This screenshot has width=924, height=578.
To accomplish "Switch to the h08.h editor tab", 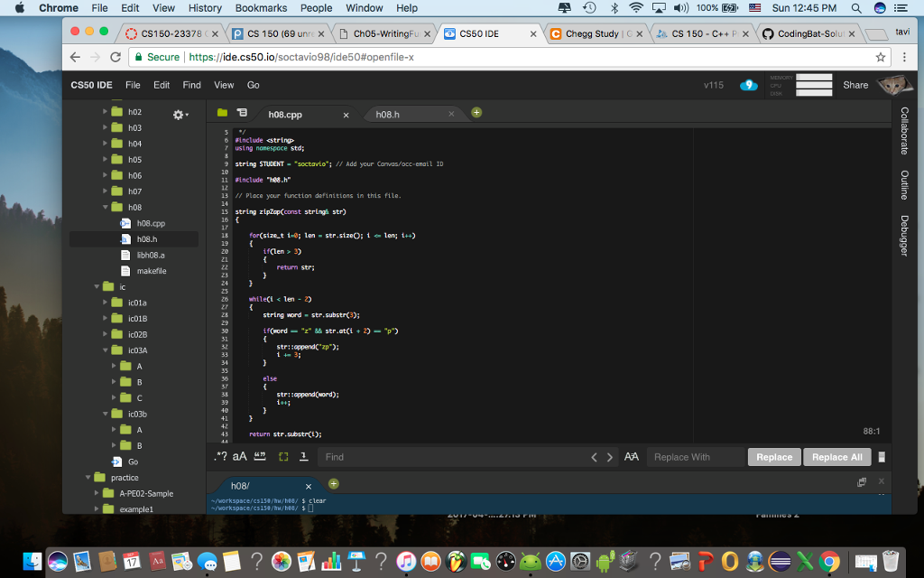I will 388,115.
